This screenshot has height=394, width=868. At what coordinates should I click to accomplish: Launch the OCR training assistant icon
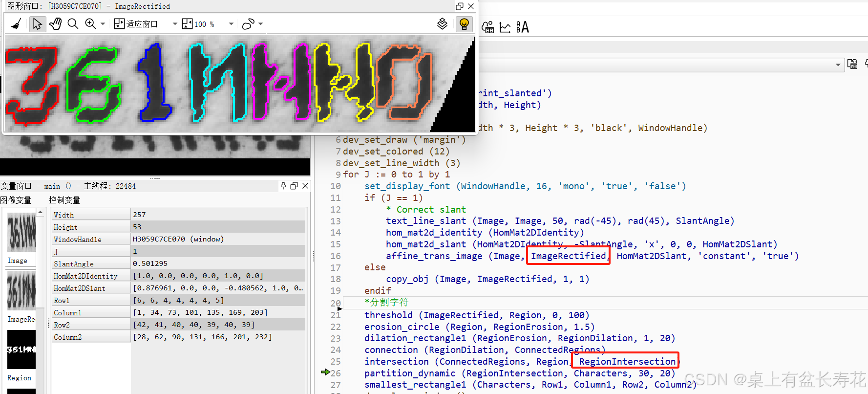click(x=522, y=27)
